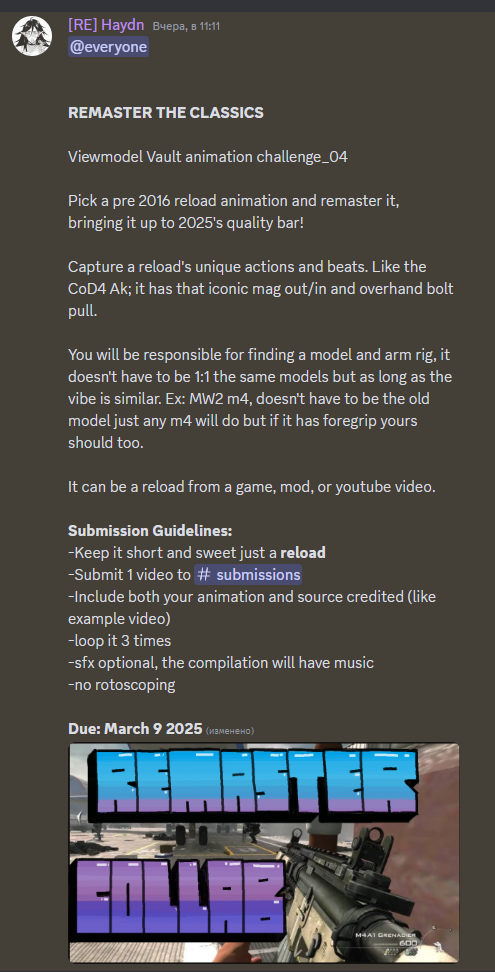Click the (изменено) edited indicator
This screenshot has height=972, width=495.
coord(230,730)
